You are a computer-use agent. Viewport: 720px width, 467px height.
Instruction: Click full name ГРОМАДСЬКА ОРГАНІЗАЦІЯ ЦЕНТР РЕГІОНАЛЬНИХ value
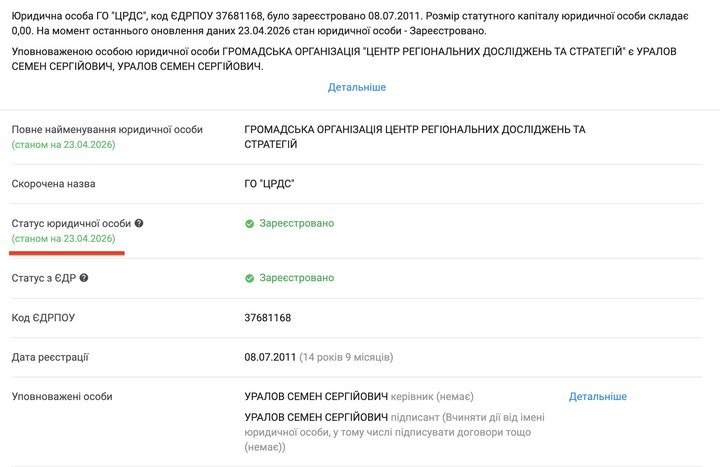[x=415, y=137]
